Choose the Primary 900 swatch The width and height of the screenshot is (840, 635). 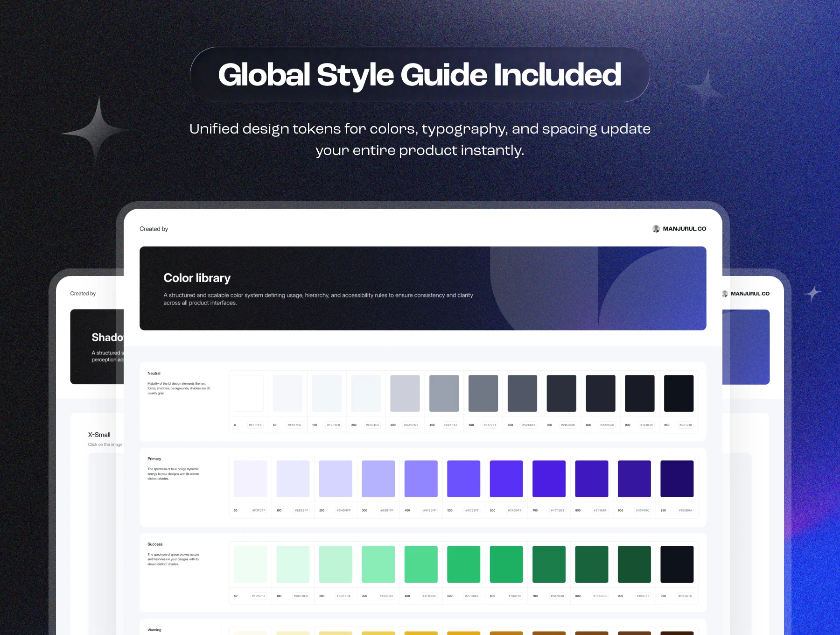click(634, 479)
